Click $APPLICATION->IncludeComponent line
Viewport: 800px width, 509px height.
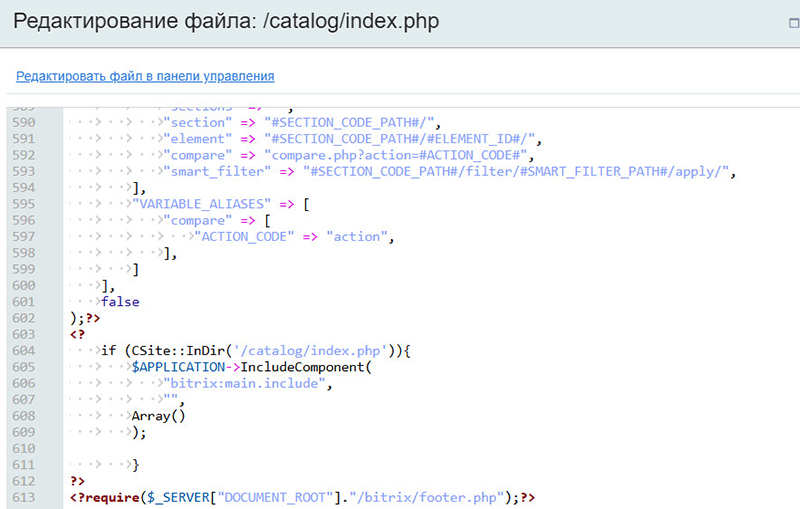pos(251,367)
